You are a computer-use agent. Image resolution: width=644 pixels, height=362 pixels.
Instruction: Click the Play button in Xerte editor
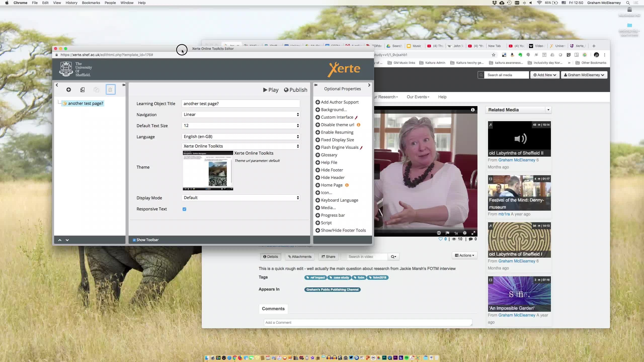pos(271,90)
